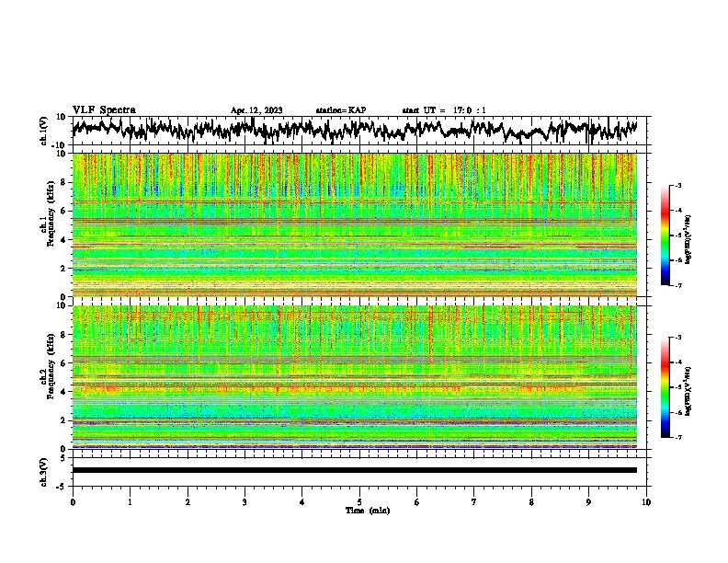Click the "start UT = 17:0 :1" text
The width and height of the screenshot is (728, 563).
tap(444, 110)
